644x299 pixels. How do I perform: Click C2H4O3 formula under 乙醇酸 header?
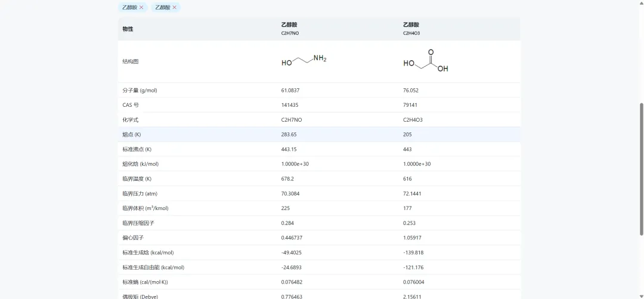pos(411,33)
